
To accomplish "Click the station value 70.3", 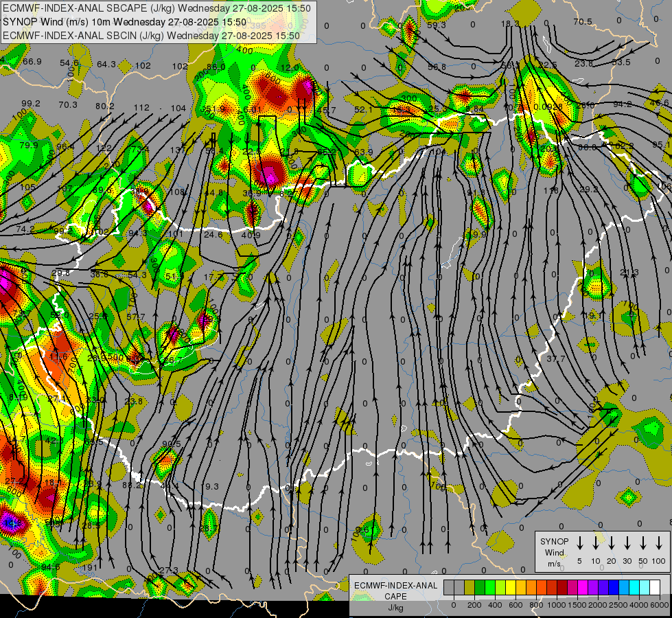I will (68, 104).
